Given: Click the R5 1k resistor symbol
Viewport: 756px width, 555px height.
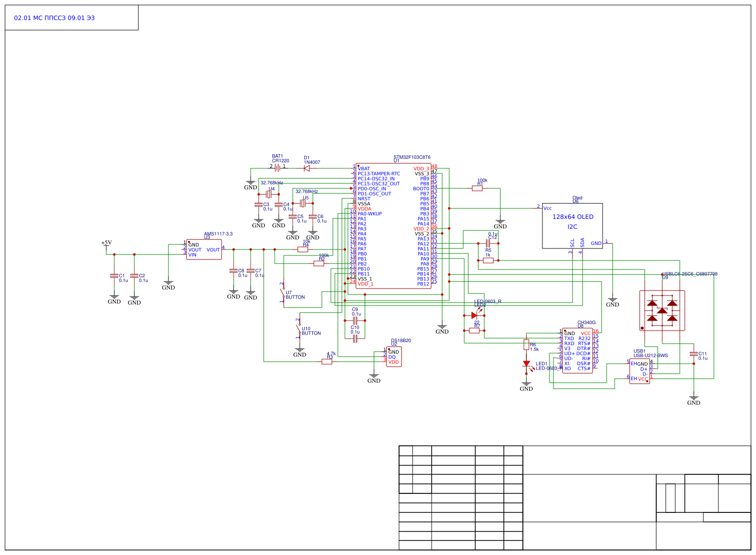Looking at the screenshot, I should [x=488, y=260].
